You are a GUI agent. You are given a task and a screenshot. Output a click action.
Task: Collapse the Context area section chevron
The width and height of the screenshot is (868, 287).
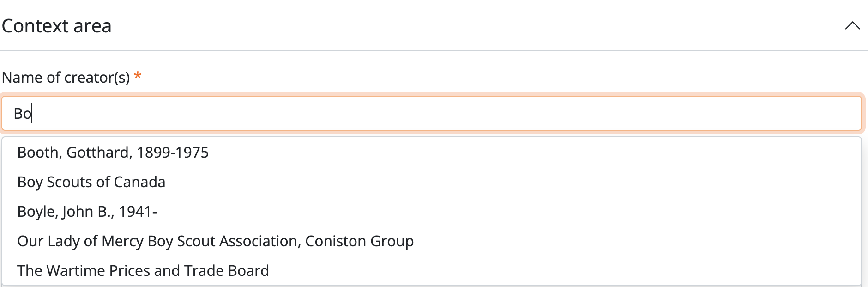[852, 26]
